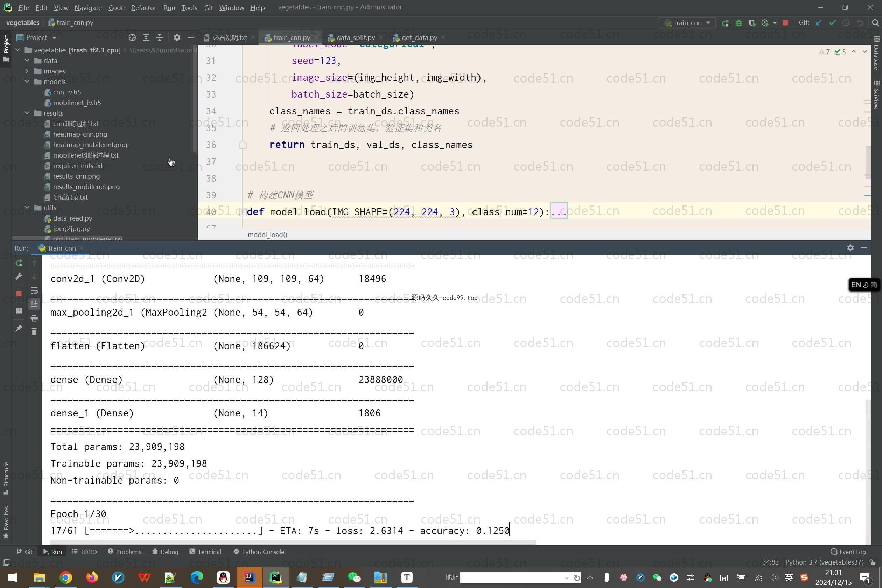Screen dimensions: 882x588
Task: Hide the Project tool window
Action: pos(190,37)
